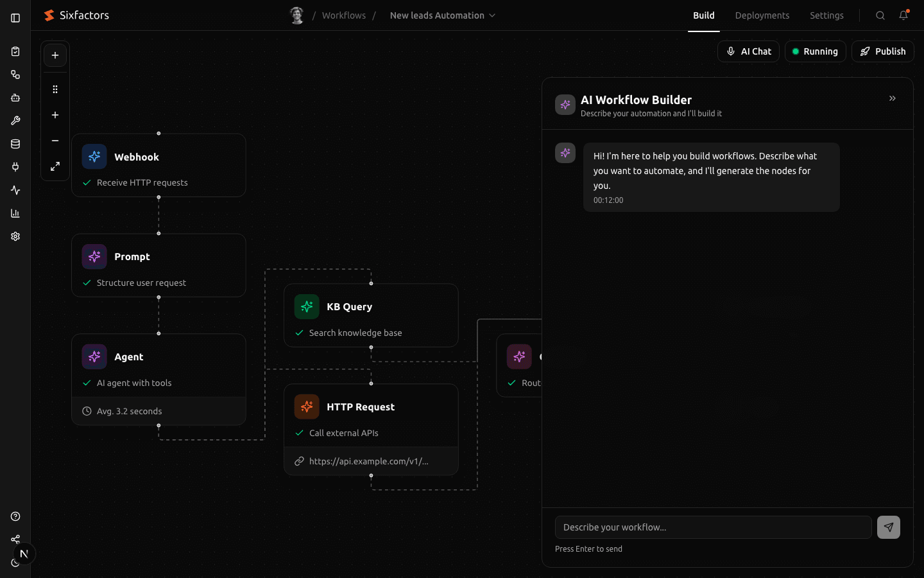Start AI Chat with the microphone button
Image resolution: width=924 pixels, height=578 pixels.
748,51
